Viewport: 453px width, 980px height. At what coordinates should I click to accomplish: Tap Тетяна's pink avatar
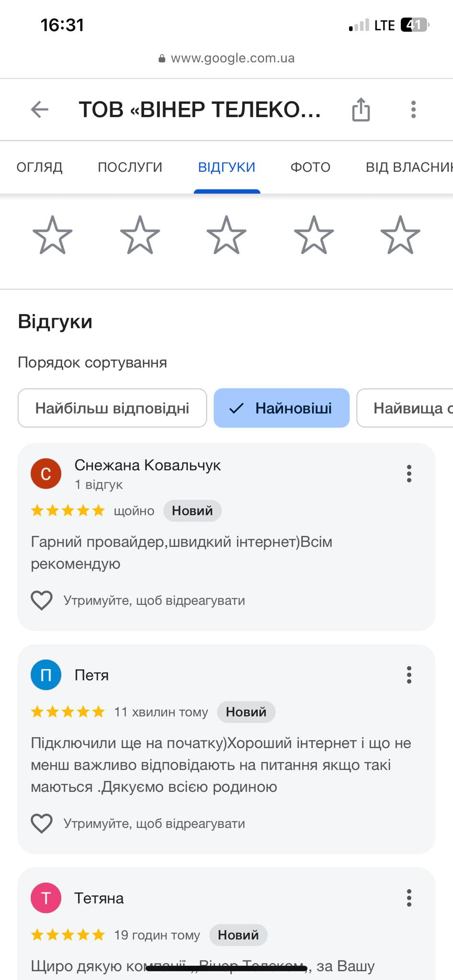click(x=46, y=898)
